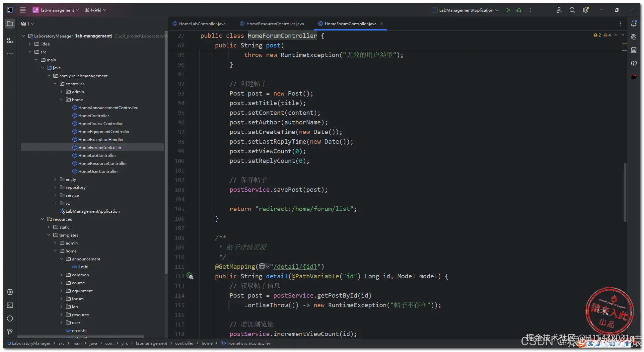
Task: Open Search Everywhere magnifier
Action: [x=572, y=10]
